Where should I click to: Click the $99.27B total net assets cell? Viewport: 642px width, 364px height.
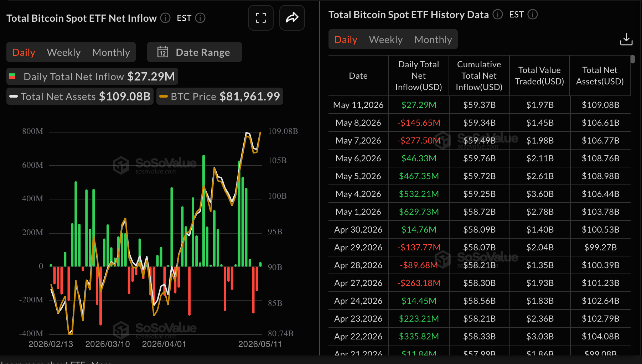(x=600, y=247)
